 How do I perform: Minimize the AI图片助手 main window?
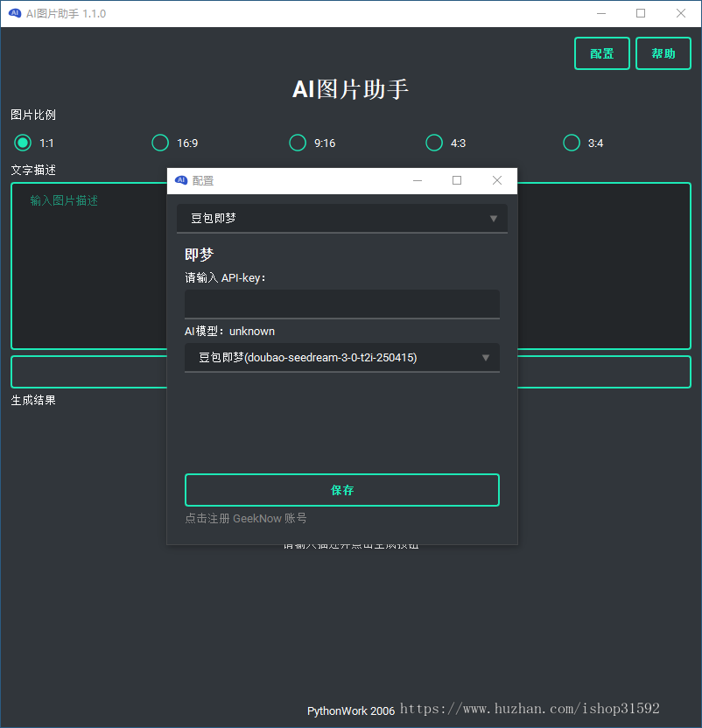(x=601, y=13)
